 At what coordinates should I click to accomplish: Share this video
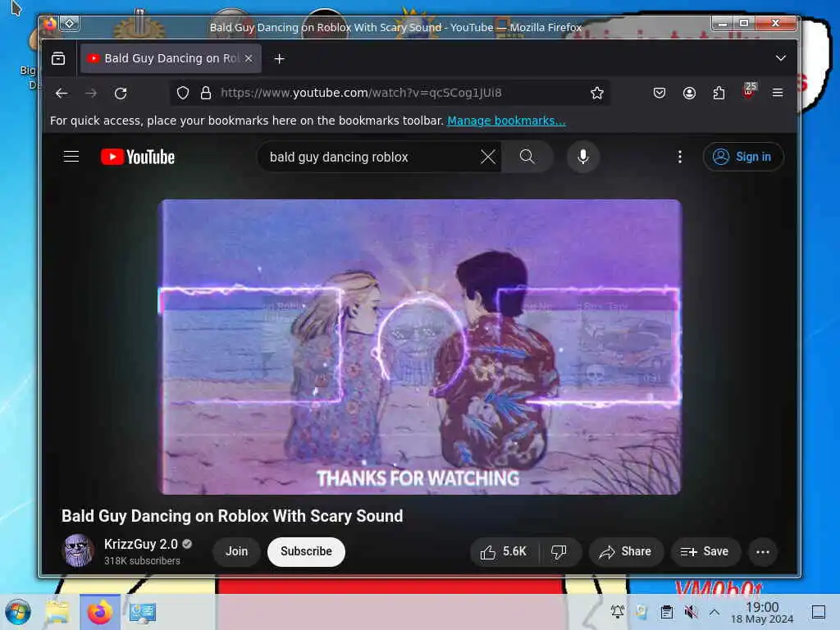click(x=626, y=552)
